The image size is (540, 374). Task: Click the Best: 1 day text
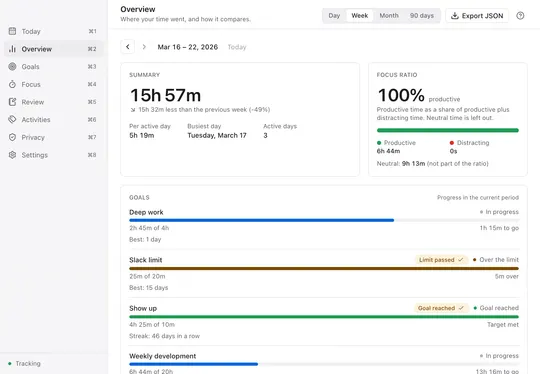[x=145, y=239]
